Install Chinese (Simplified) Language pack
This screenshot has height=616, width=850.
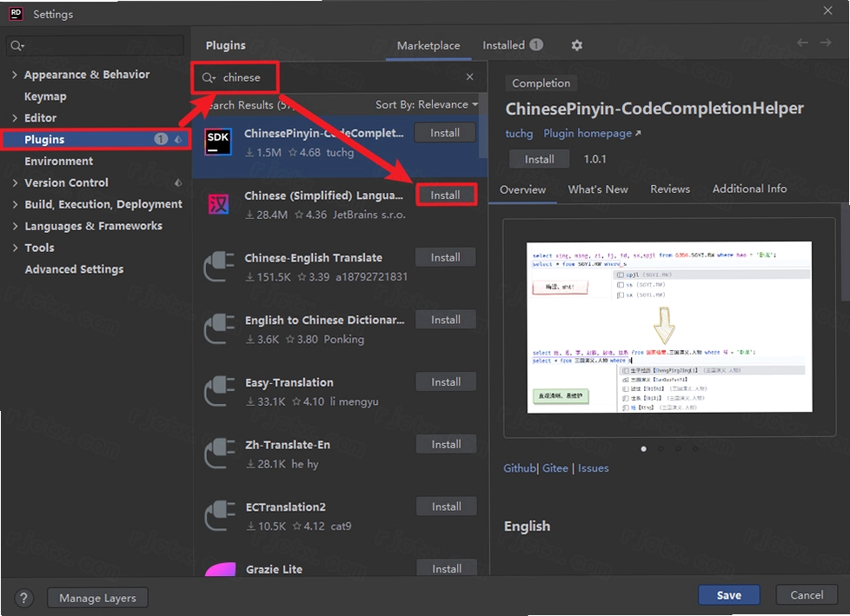point(446,195)
